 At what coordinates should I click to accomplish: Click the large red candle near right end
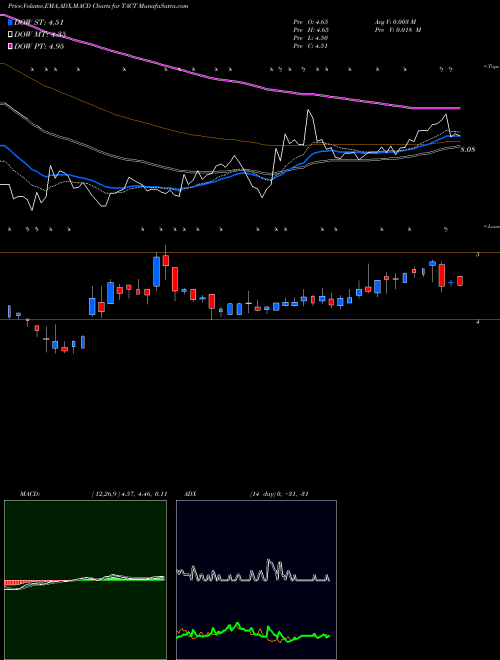[x=442, y=276]
